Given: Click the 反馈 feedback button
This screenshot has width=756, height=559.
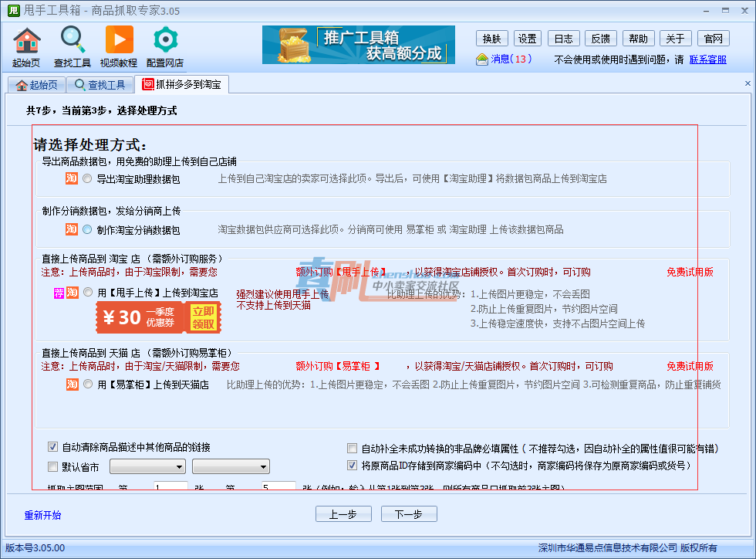Looking at the screenshot, I should [601, 38].
